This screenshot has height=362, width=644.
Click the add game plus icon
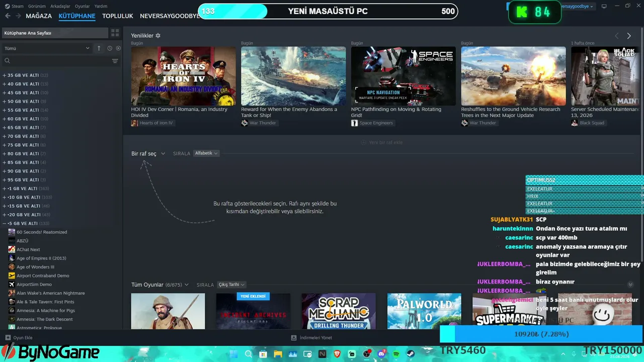[8, 338]
